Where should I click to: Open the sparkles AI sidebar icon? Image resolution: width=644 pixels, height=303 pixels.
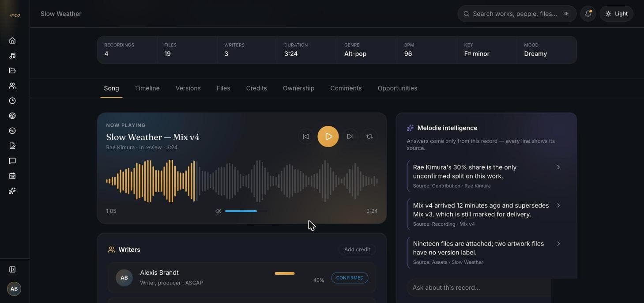click(x=12, y=191)
